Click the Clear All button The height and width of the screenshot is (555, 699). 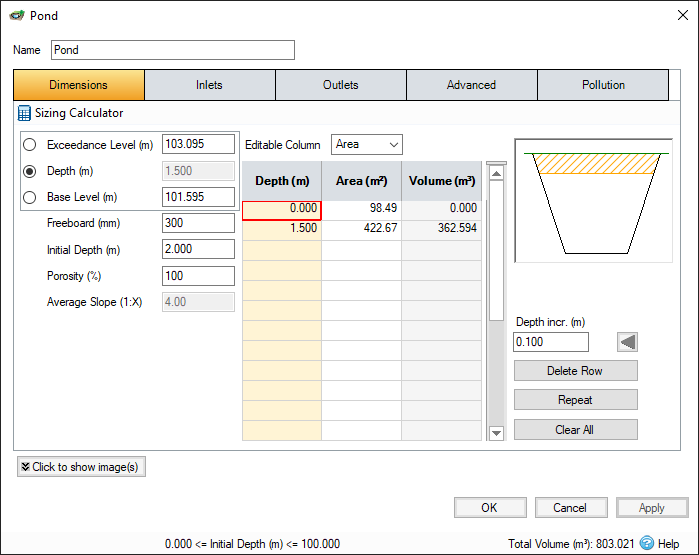coord(576,430)
